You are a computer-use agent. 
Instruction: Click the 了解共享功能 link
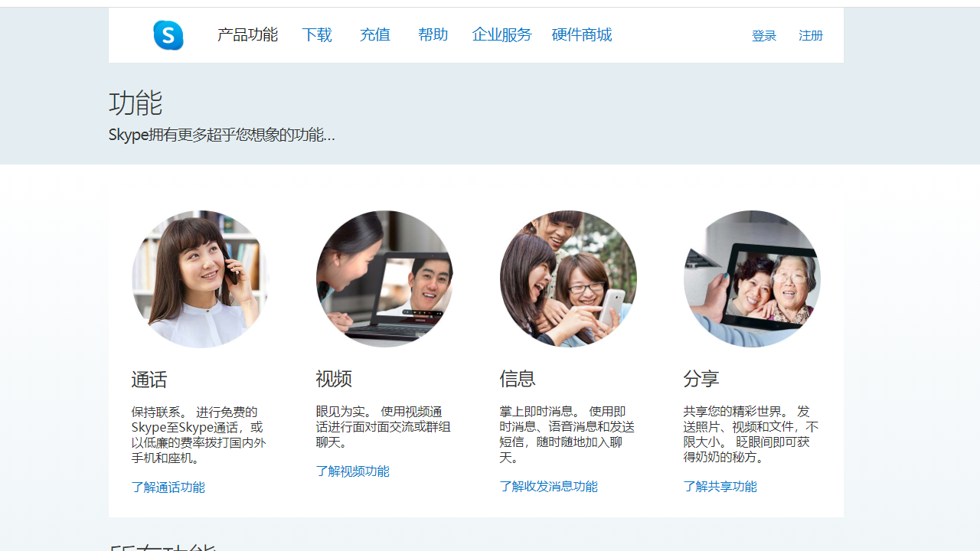pyautogui.click(x=719, y=486)
